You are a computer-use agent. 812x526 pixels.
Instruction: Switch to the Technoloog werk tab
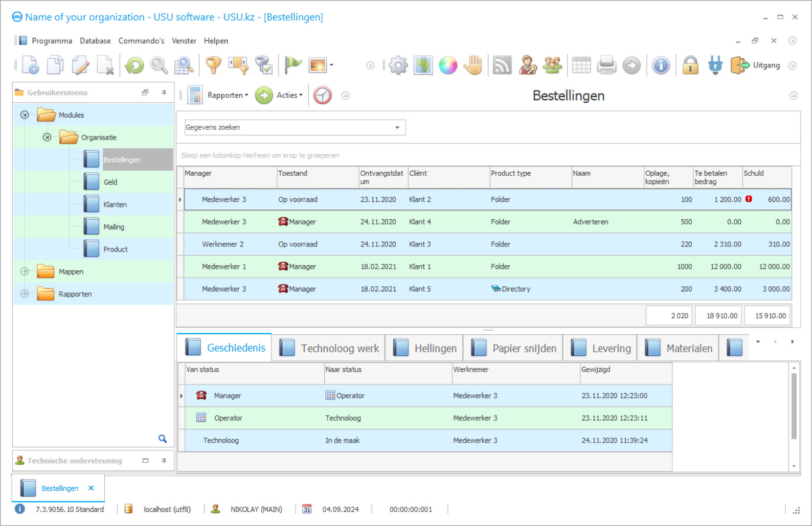(329, 348)
